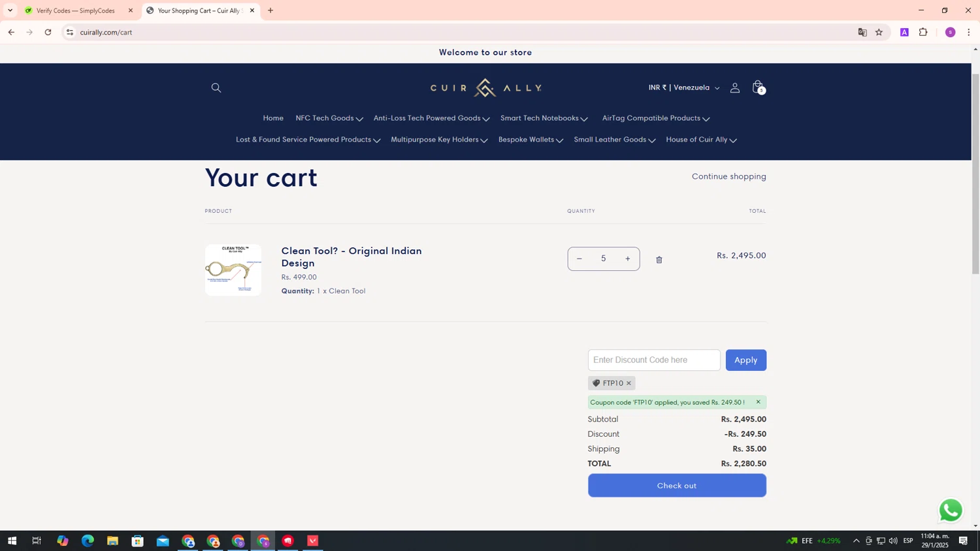Screen dimensions: 980x551
Task: Click the browser back arrow
Action: (x=11, y=32)
